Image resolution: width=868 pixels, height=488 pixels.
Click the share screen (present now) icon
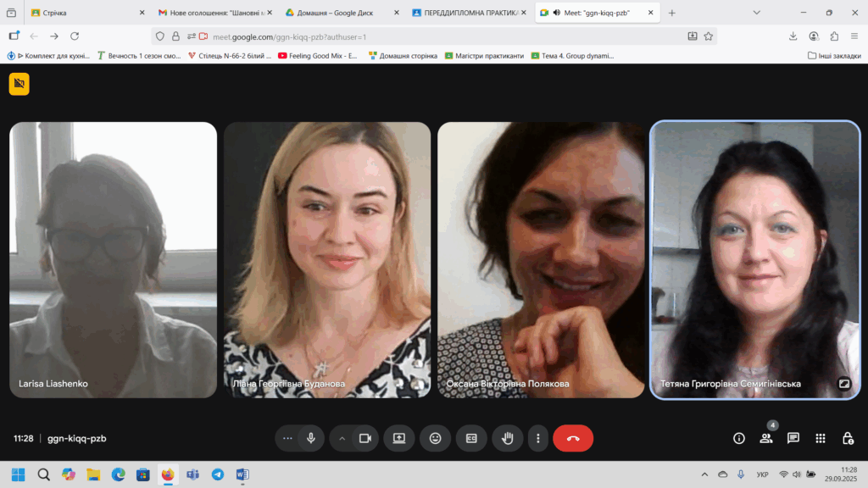coord(399,438)
